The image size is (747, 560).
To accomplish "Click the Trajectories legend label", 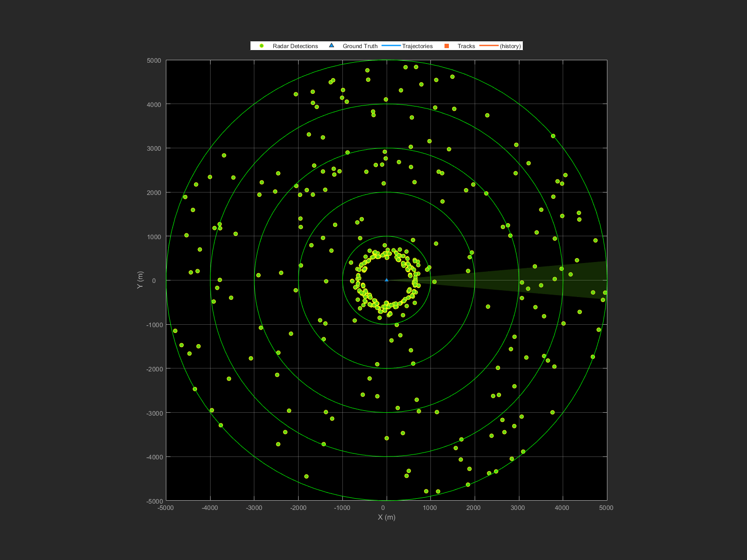I will click(x=417, y=46).
